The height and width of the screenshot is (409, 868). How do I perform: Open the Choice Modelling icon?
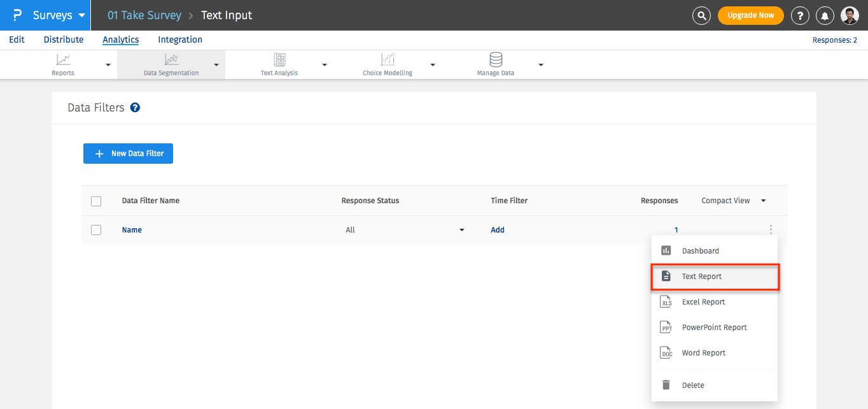point(388,60)
